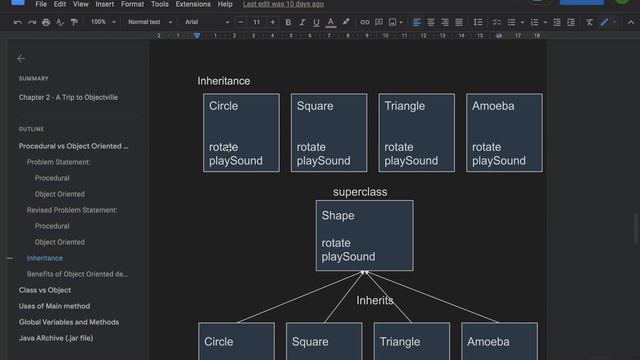Open the Edit menu
Viewport: 640px width, 360px height.
point(60,4)
